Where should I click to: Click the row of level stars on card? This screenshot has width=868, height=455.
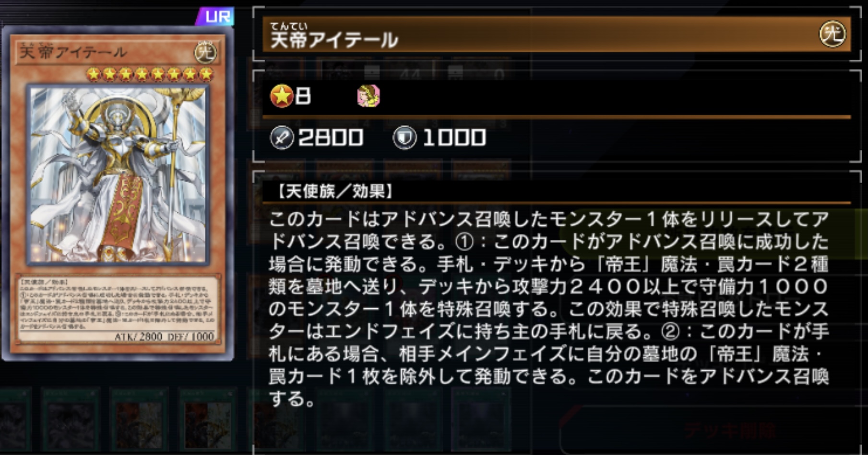coord(150,74)
